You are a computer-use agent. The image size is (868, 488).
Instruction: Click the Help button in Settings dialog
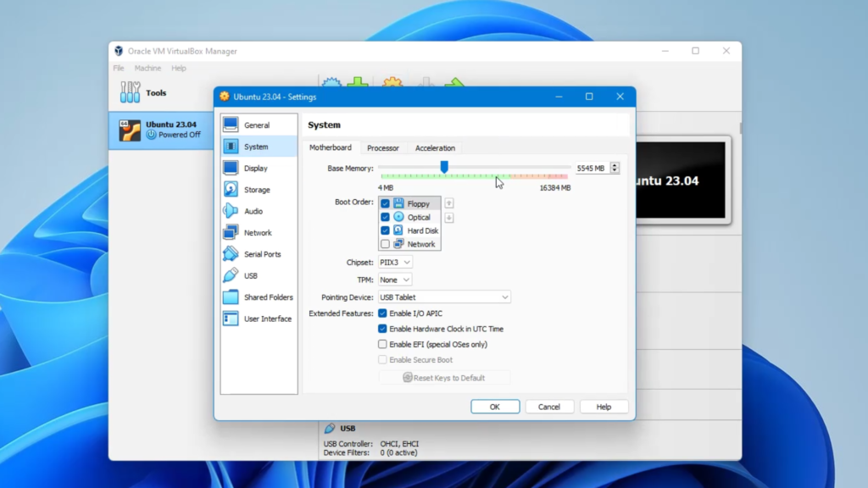click(x=604, y=407)
